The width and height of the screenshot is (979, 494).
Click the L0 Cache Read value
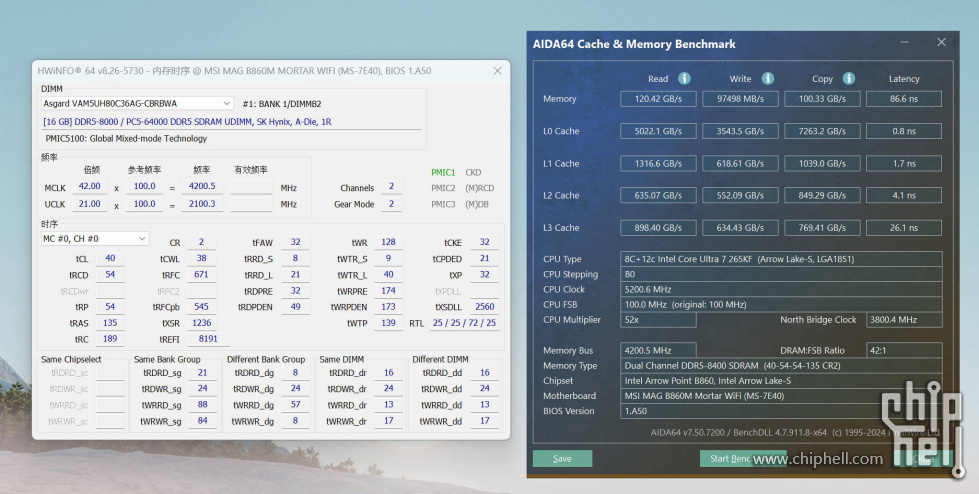point(658,131)
